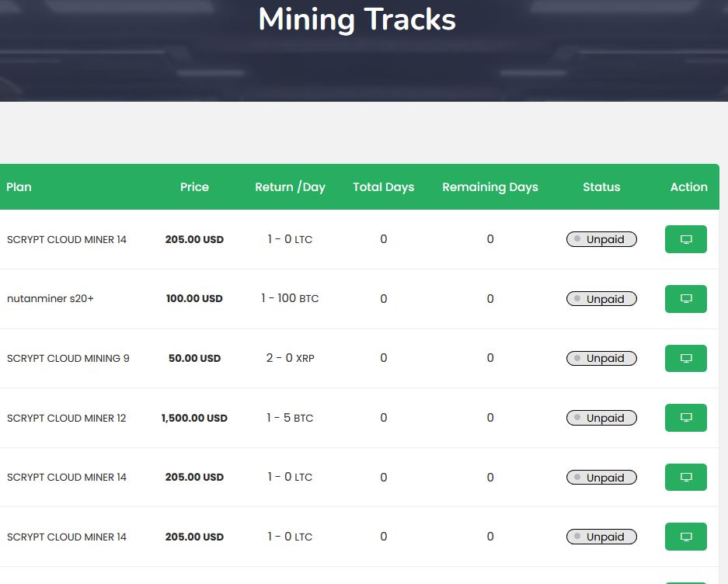Select Remaining Days value for SCRYPT CLOUD MINING 9

tap(490, 358)
